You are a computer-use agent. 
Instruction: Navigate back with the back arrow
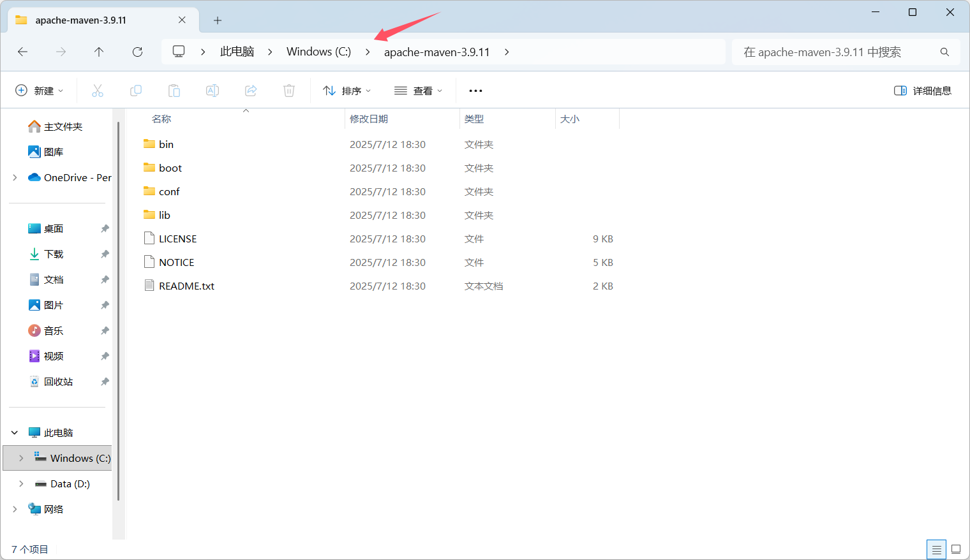[23, 52]
